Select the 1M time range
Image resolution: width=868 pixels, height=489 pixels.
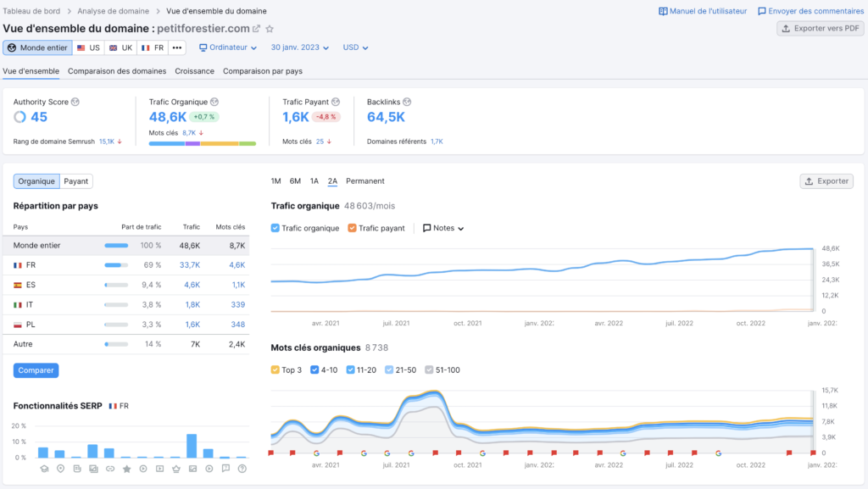(x=275, y=181)
